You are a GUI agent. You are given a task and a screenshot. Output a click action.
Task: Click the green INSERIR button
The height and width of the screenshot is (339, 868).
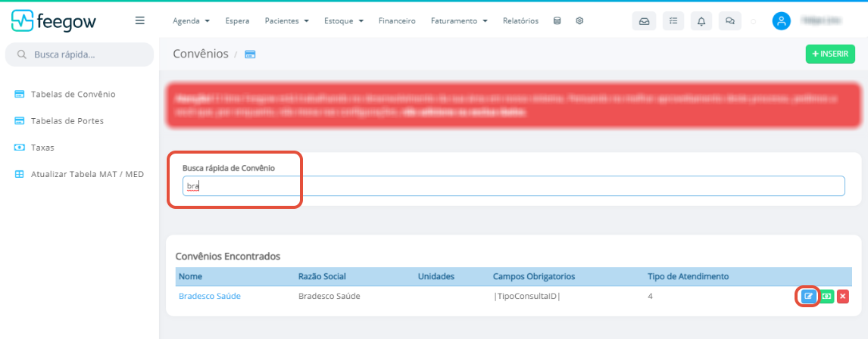pos(830,54)
